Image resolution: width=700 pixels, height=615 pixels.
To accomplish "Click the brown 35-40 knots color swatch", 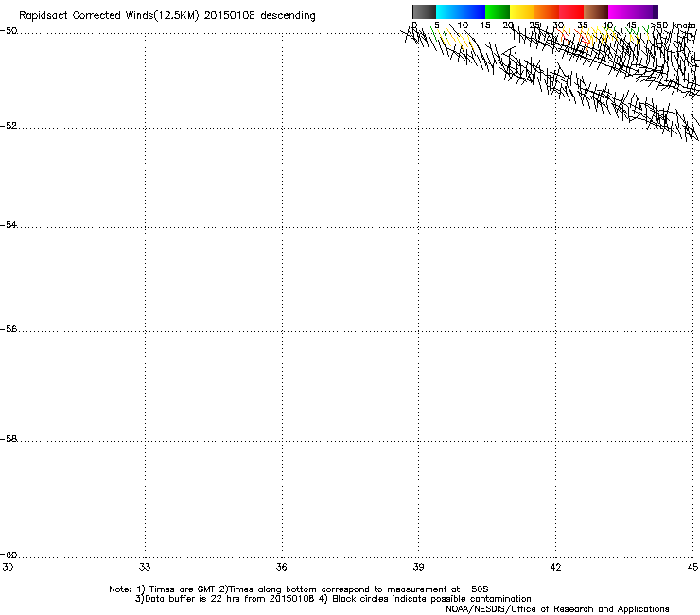I will tap(596, 11).
